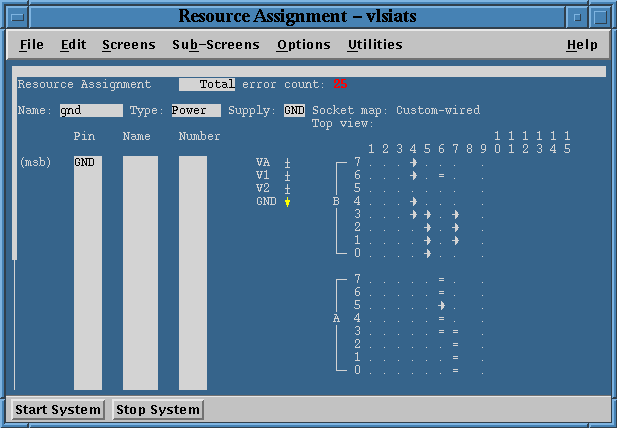Click the arrow pin at row B4 column 4
Image resolution: width=617 pixels, height=428 pixels.
click(x=413, y=201)
